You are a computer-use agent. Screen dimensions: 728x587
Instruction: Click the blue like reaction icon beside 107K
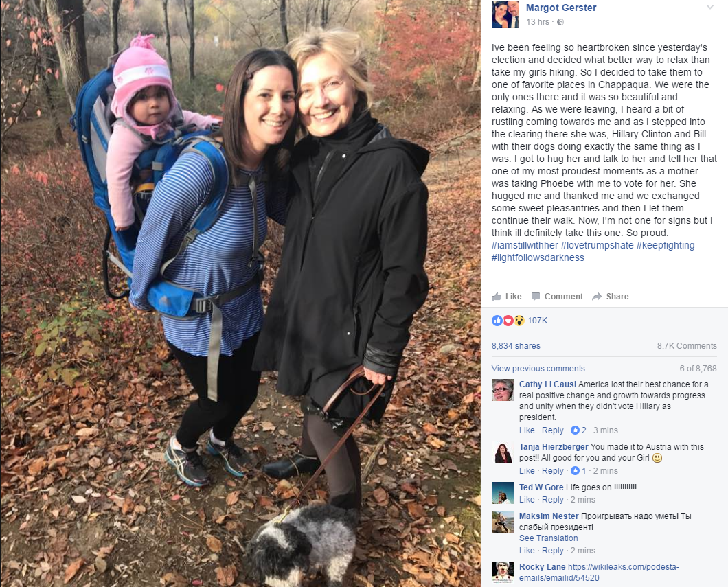pyautogui.click(x=497, y=320)
